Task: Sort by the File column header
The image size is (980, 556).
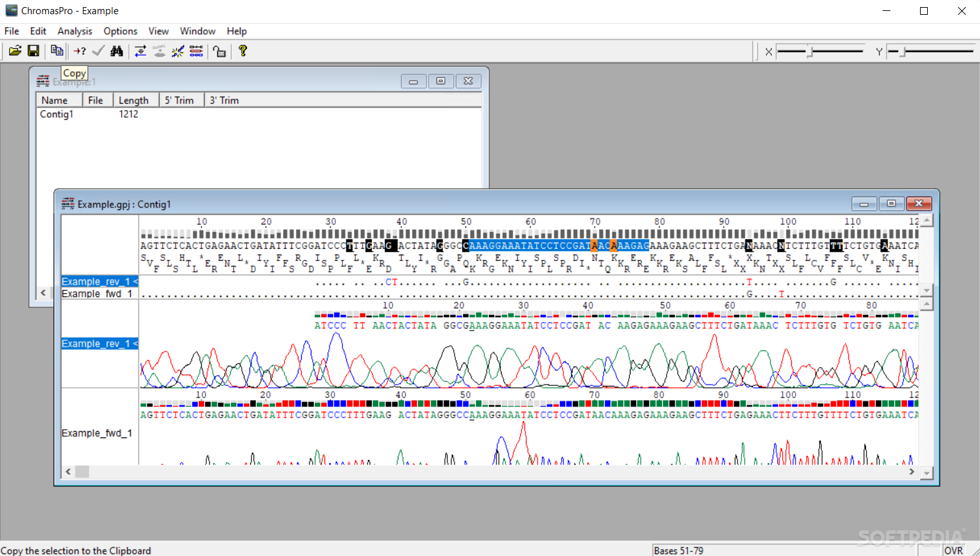Action: [x=98, y=100]
